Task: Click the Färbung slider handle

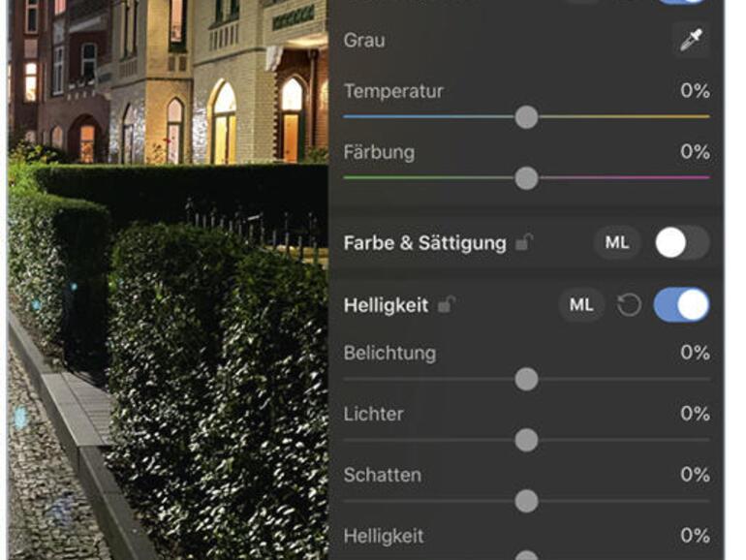Action: coord(526,178)
